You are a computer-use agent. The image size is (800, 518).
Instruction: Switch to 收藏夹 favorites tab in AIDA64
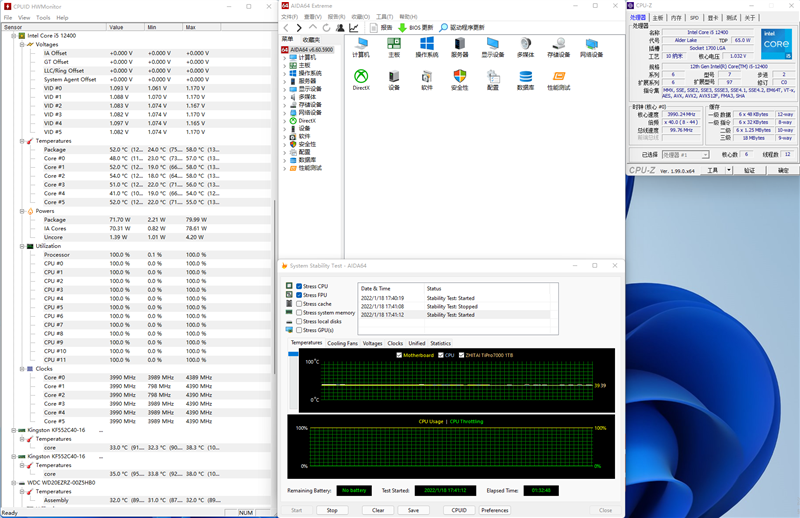(311, 39)
